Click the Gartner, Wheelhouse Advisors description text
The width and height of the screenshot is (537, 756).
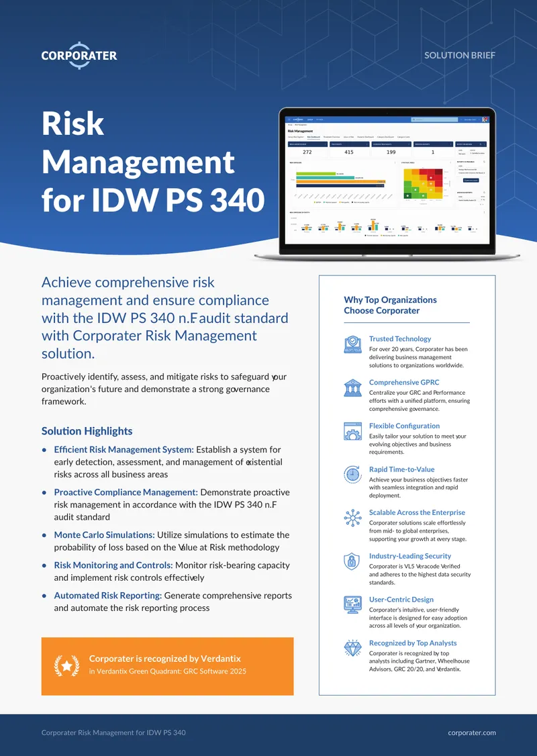click(420, 661)
